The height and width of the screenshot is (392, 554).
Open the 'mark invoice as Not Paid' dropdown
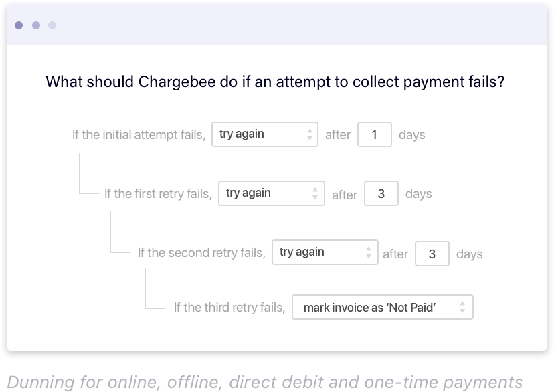tap(383, 307)
